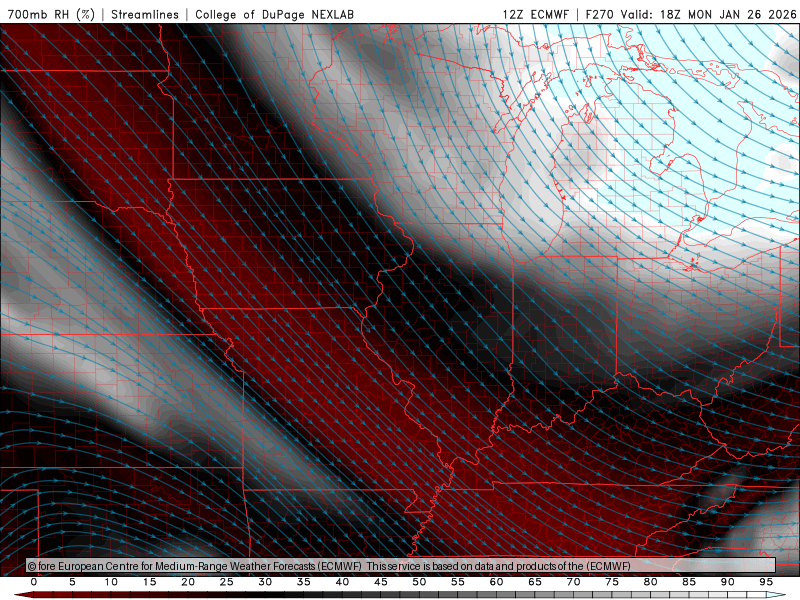Screen dimensions: 800x600
Task: Click the "60" colorbar scale label
Action: coord(496,582)
